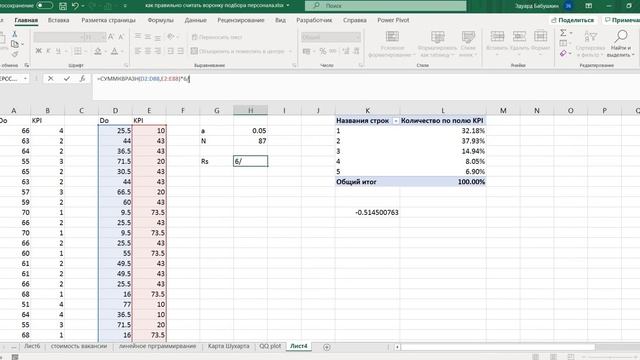Open Sort and Filter menu
Viewport: 640px width, 360px height.
pyautogui.click(x=590, y=44)
